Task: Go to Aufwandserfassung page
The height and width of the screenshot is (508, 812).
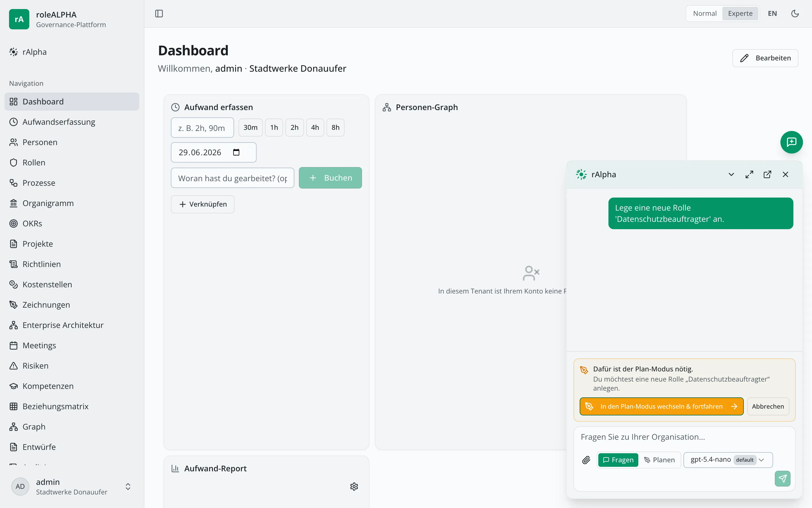Action: [x=72, y=122]
